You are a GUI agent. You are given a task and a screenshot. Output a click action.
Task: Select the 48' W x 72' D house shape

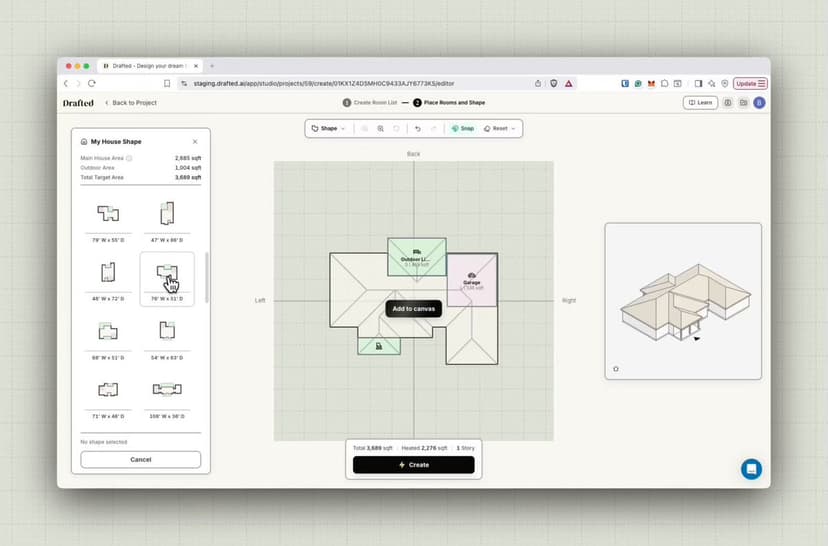pos(108,279)
